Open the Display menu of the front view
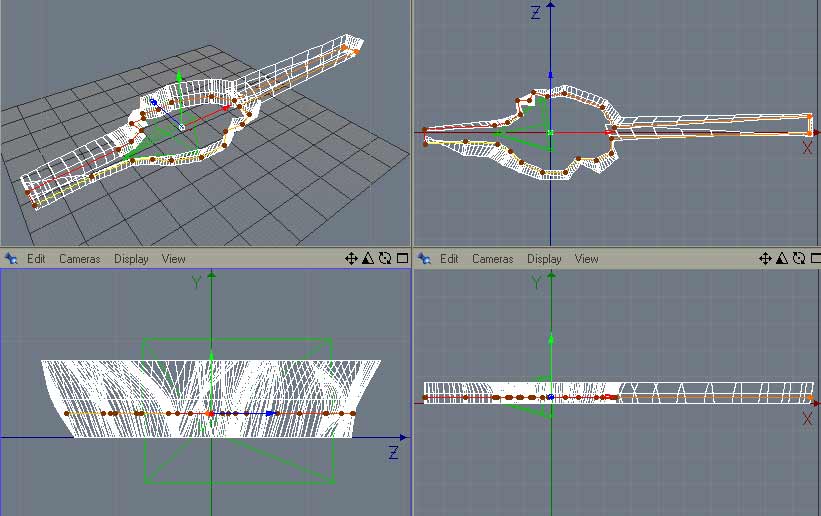 coord(544,258)
